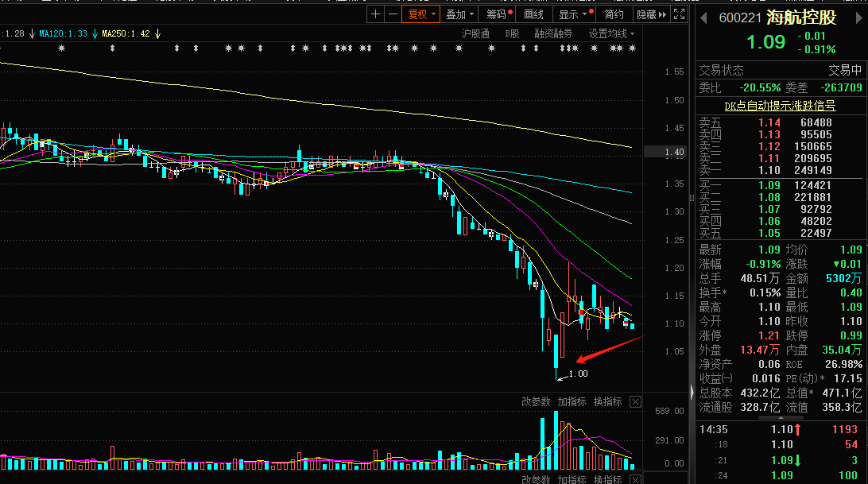Click the plus zoom-in chart icon
Image resolution: width=868 pixels, height=484 pixels.
pyautogui.click(x=375, y=14)
